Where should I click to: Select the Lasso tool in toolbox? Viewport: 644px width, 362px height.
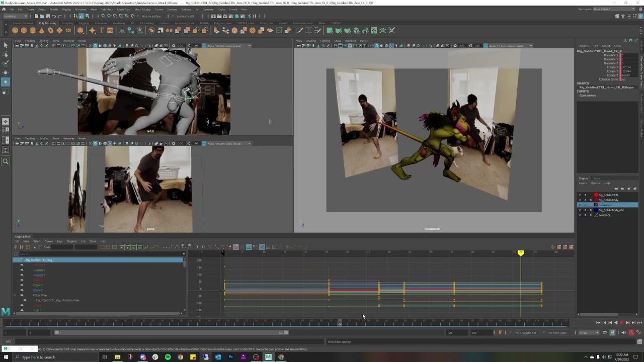6,54
